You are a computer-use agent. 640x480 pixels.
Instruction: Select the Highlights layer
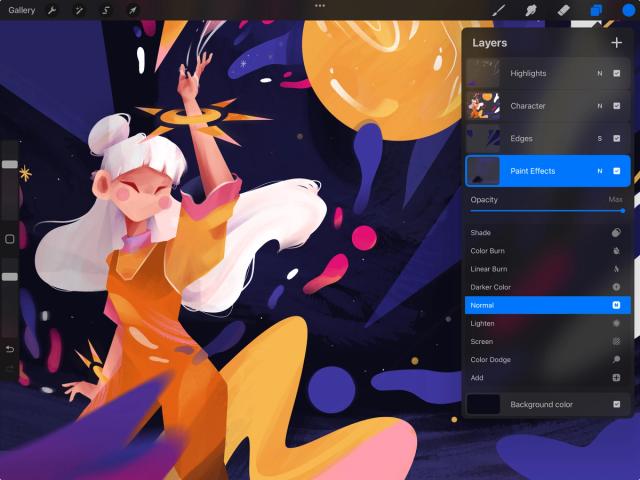tap(548, 73)
